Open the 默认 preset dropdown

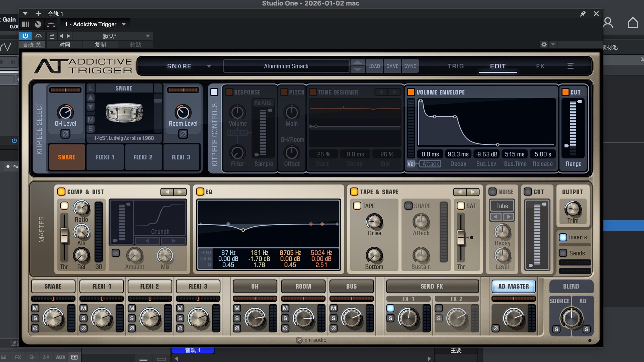(x=148, y=36)
